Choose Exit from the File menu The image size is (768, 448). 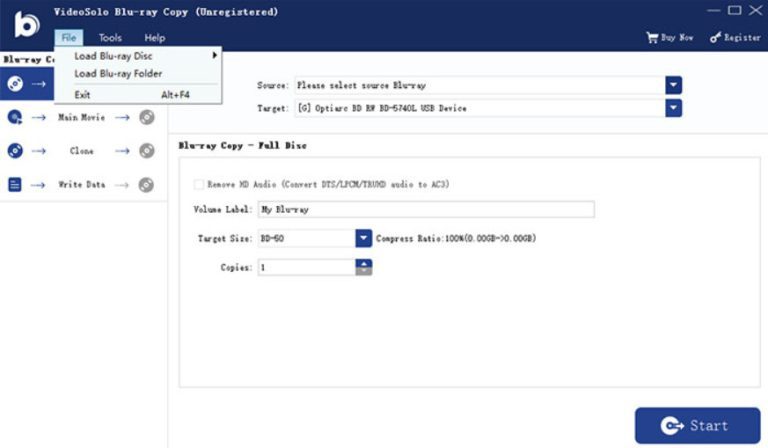pyautogui.click(x=82, y=94)
